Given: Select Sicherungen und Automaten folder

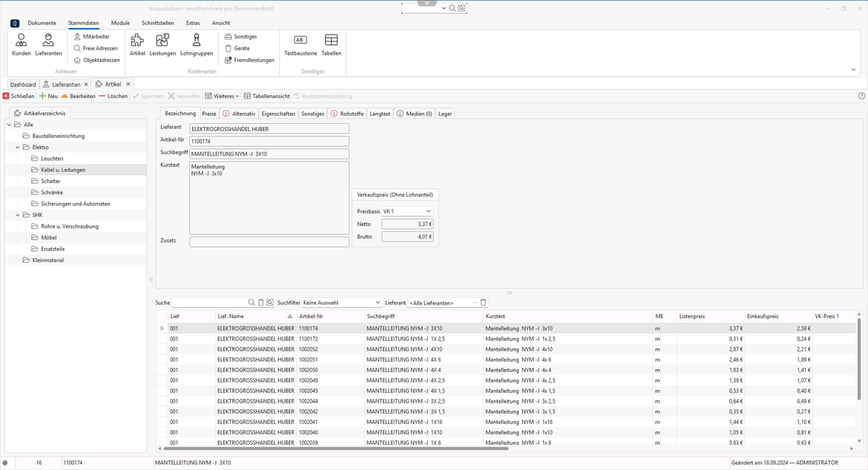Looking at the screenshot, I should coord(75,203).
